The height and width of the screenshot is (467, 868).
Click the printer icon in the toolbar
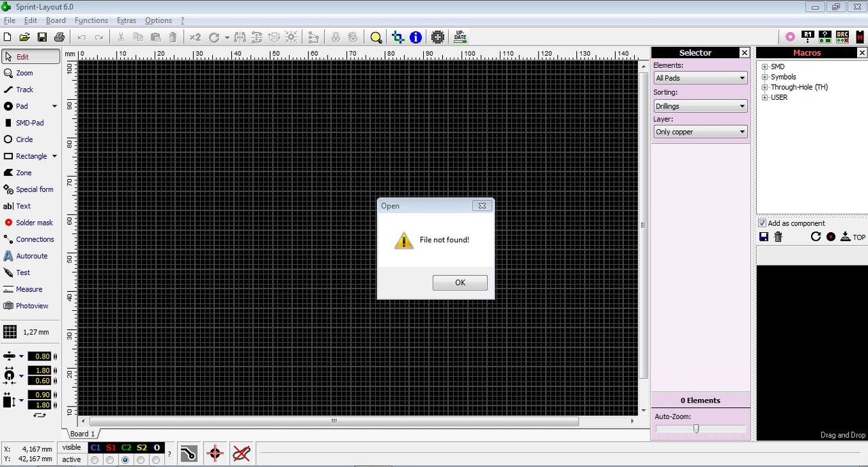[x=59, y=37]
